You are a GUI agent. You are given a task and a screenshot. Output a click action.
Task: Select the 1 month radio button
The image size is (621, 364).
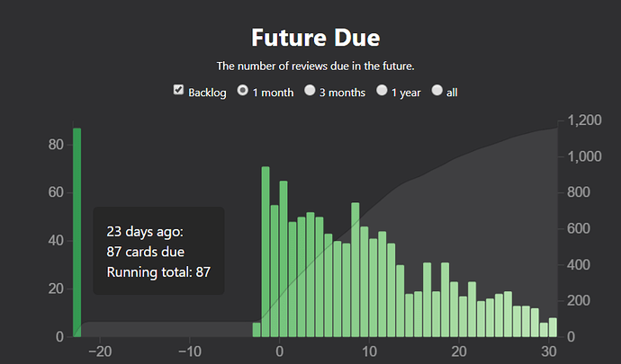[x=242, y=90]
